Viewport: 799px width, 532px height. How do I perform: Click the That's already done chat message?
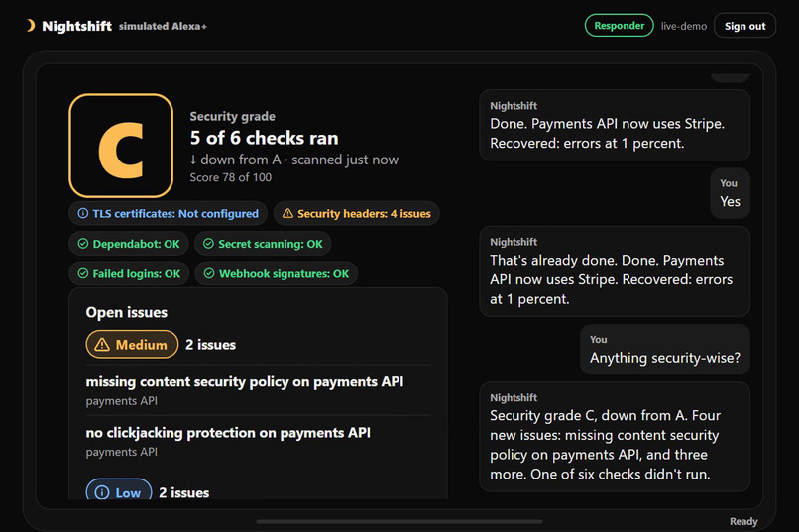click(615, 271)
